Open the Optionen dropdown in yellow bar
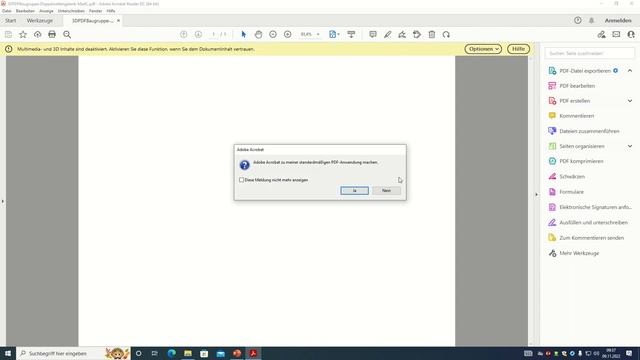 [x=483, y=49]
